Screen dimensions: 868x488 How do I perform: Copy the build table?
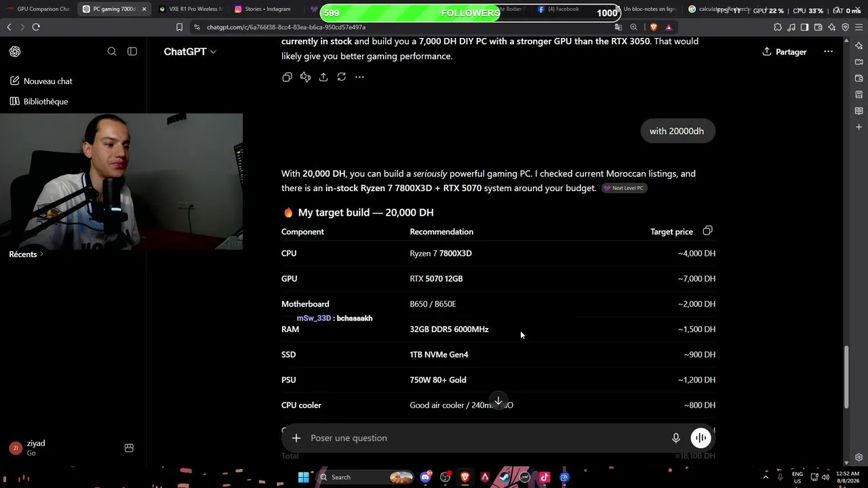707,231
